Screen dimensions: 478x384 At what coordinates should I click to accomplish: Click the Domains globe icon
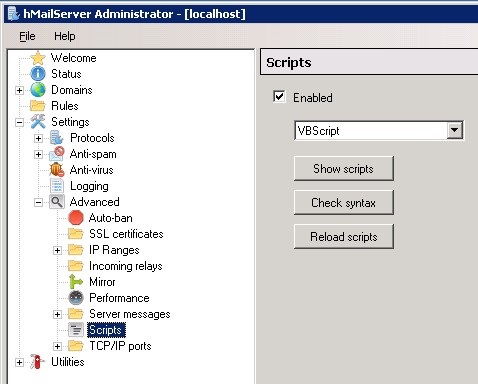pos(38,90)
